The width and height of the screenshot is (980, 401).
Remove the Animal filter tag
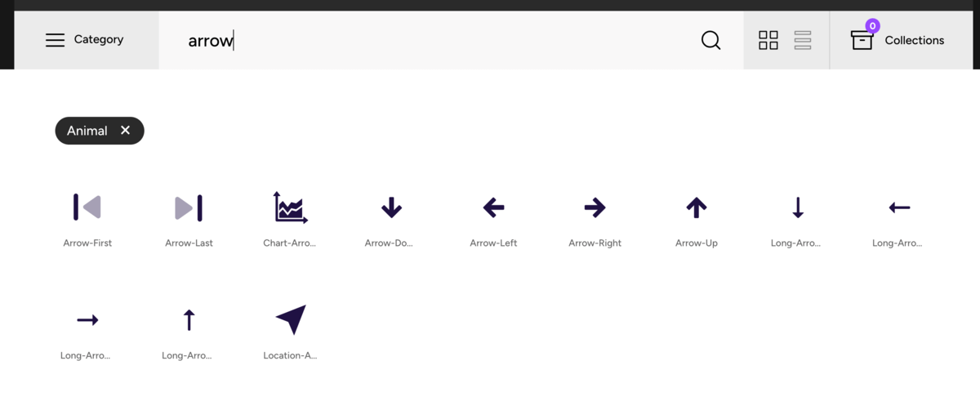click(125, 131)
